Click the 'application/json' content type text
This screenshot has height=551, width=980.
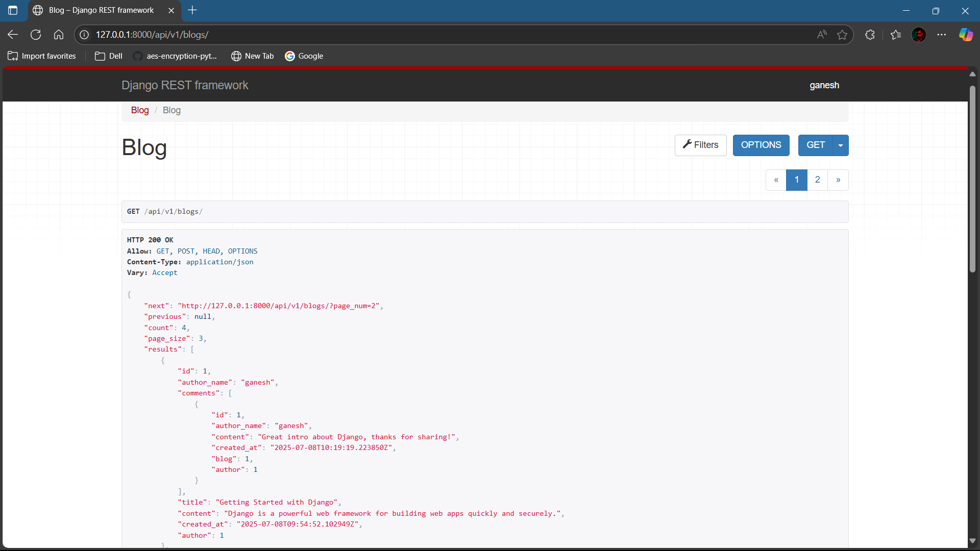pyautogui.click(x=219, y=262)
